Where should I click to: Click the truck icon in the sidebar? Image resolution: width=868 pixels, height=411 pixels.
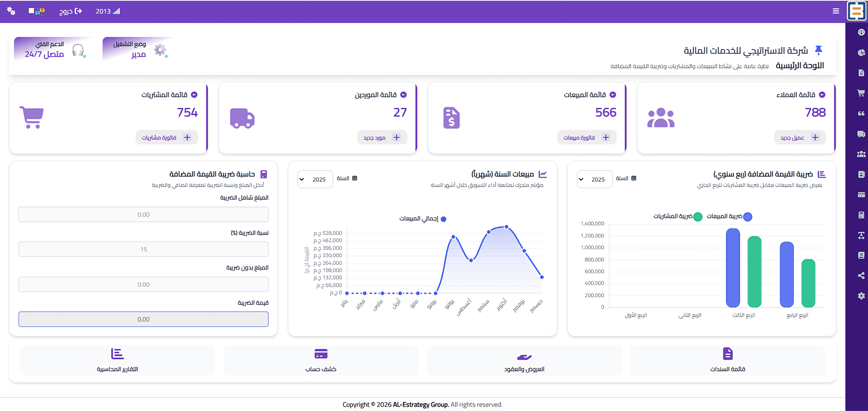(x=861, y=134)
